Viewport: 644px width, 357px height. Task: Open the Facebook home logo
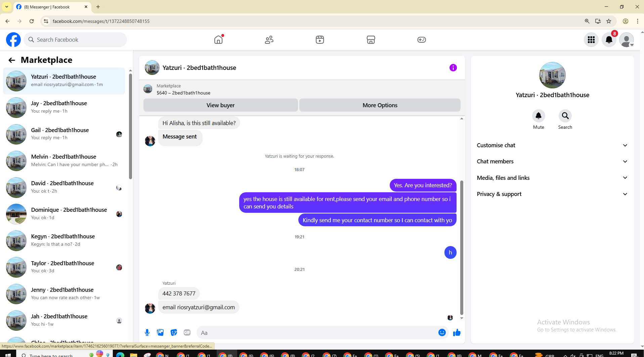click(13, 40)
